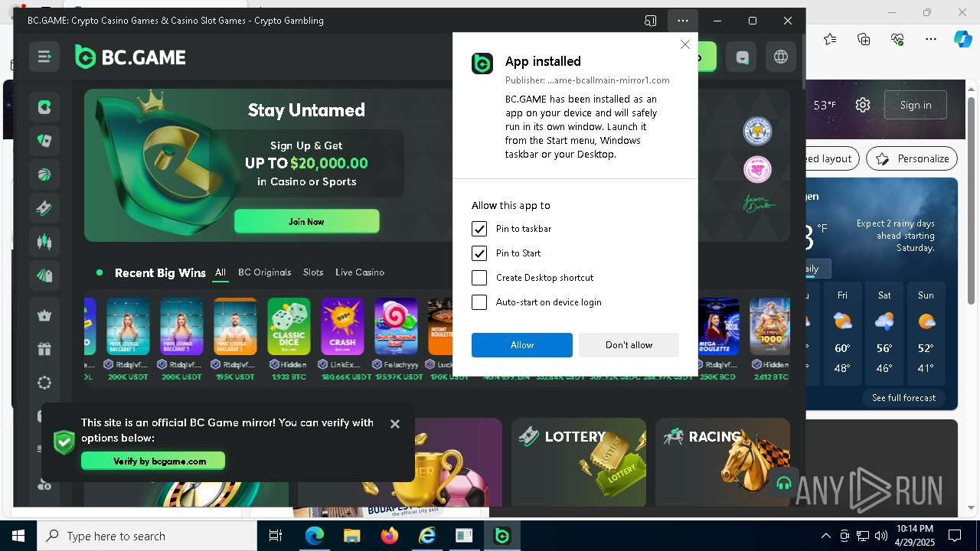The height and width of the screenshot is (551, 980).
Task: Open the chat bubble icon in BC.GAME header
Action: (742, 57)
